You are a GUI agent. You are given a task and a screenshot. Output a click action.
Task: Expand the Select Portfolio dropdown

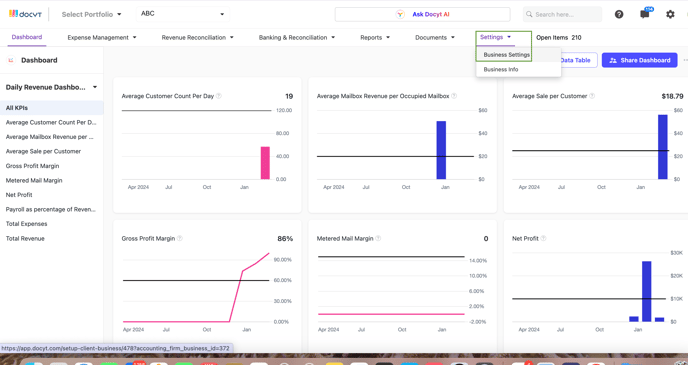pyautogui.click(x=92, y=14)
